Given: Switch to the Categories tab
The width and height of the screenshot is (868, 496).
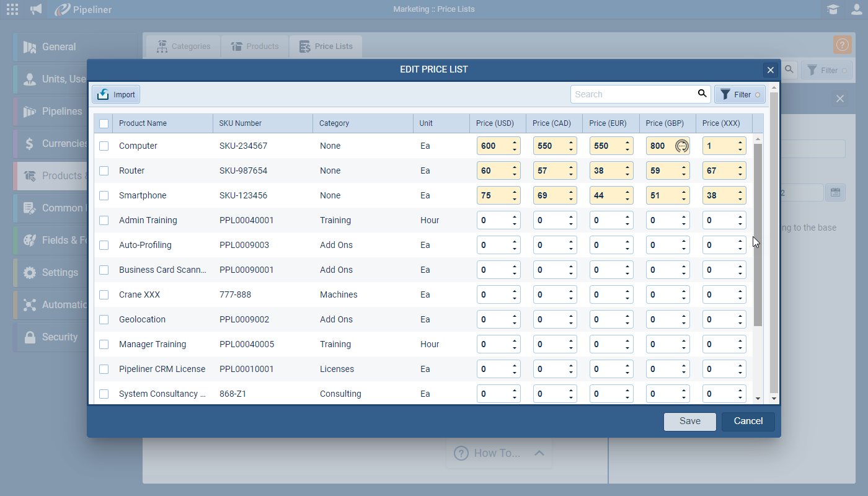Looking at the screenshot, I should pos(183,46).
